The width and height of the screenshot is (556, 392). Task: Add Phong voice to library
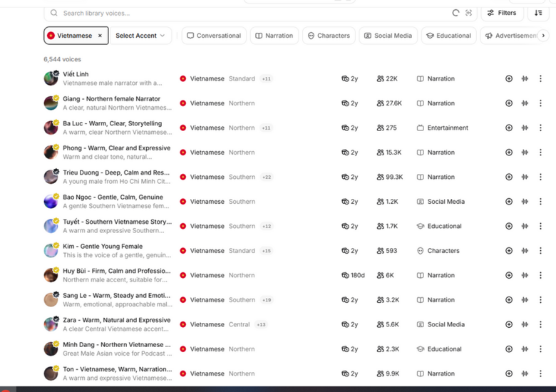pyautogui.click(x=509, y=153)
